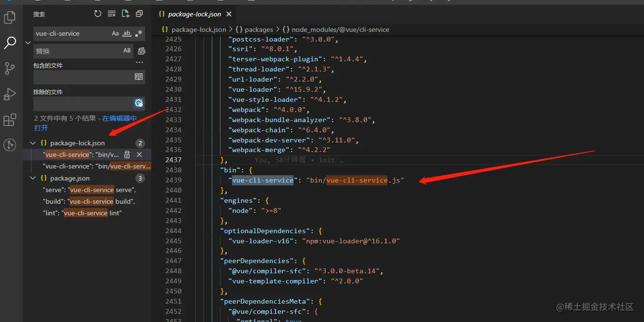Click the git blame annotation on line 2437
The height and width of the screenshot is (322, 644).
pyautogui.click(x=299, y=160)
